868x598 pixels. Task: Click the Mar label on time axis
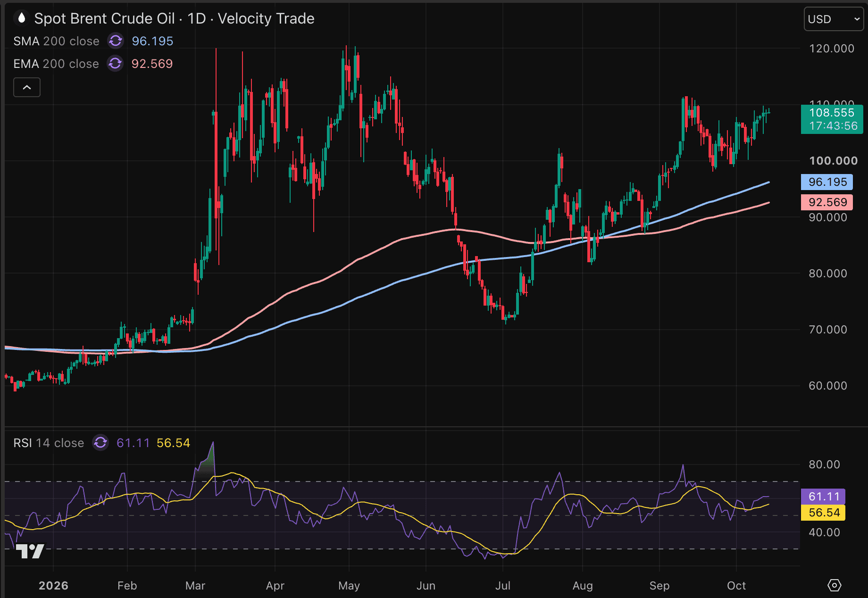(x=195, y=586)
